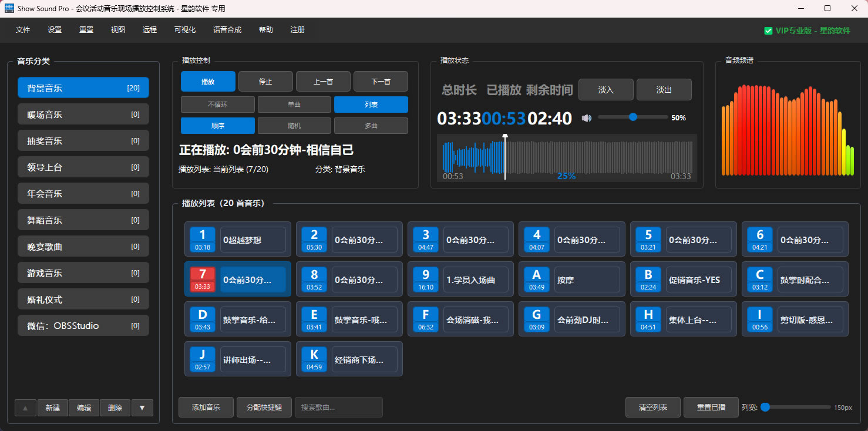Select the 婚礼仪式 music category
868x431 pixels.
click(x=83, y=299)
